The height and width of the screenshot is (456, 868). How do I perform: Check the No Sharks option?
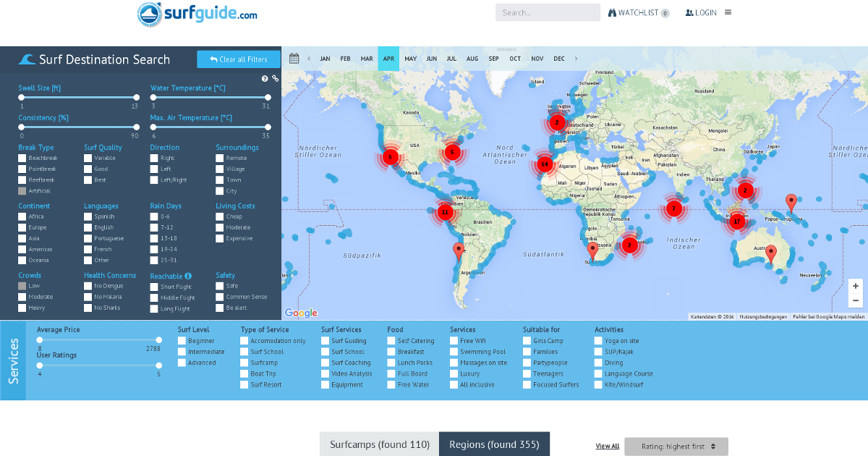tap(88, 308)
